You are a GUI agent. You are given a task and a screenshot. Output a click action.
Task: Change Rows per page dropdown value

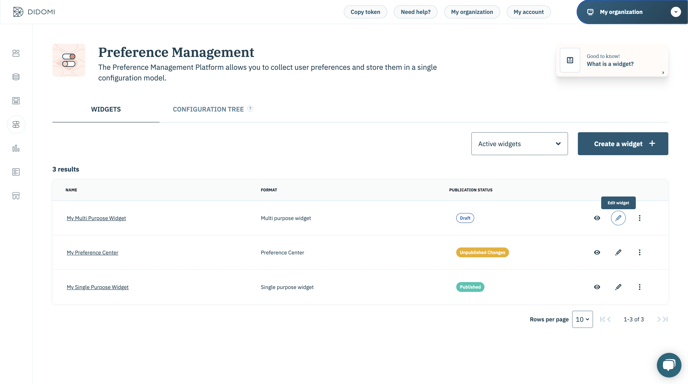(582, 319)
